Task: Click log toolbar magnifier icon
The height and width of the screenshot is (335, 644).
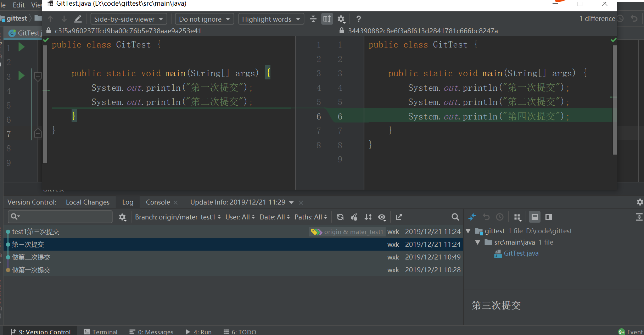Action: pos(455,217)
